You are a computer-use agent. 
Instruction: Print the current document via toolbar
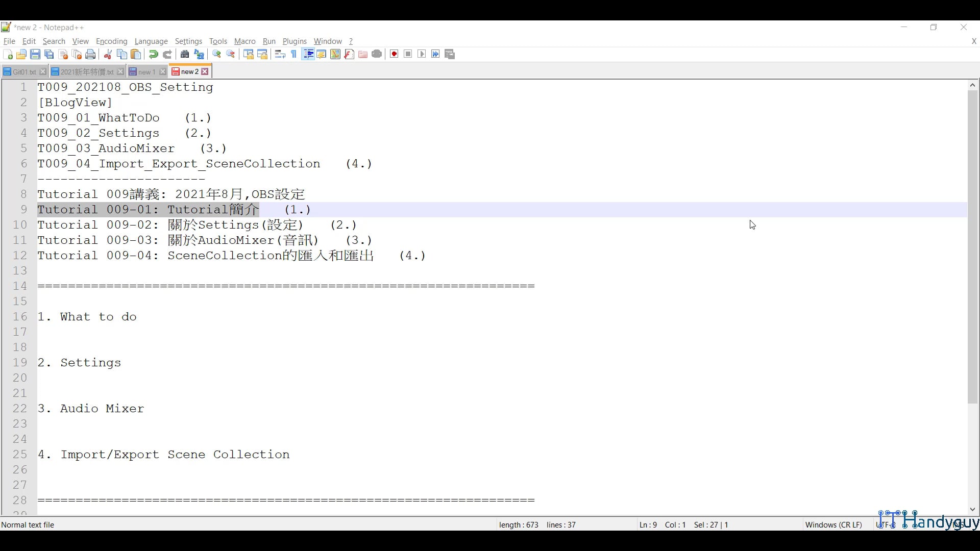(90, 54)
